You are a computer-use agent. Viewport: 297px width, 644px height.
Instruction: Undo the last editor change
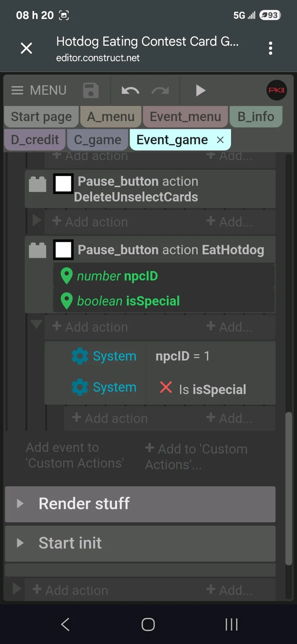point(130,90)
